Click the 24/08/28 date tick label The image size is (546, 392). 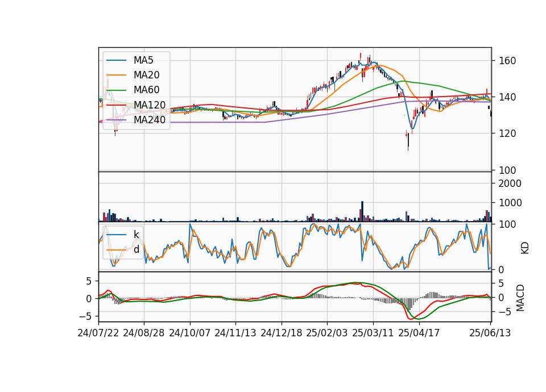pyautogui.click(x=144, y=333)
